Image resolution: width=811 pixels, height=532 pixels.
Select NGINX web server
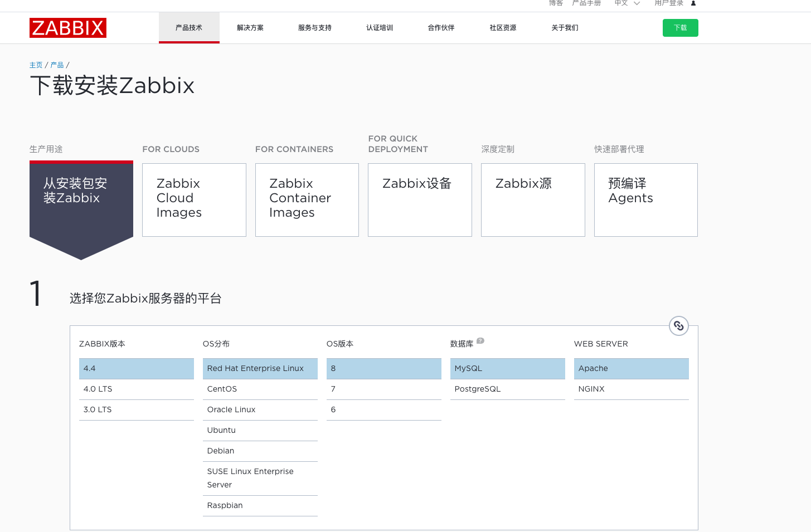tap(631, 389)
